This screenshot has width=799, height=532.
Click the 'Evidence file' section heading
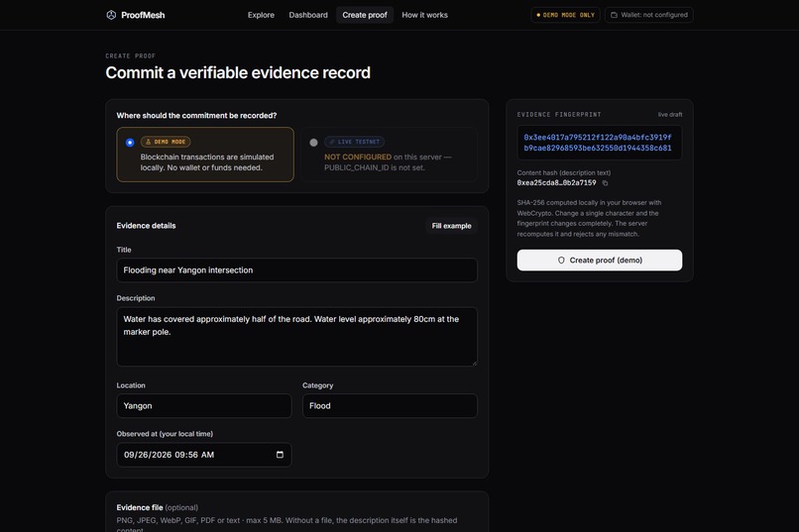pos(140,507)
